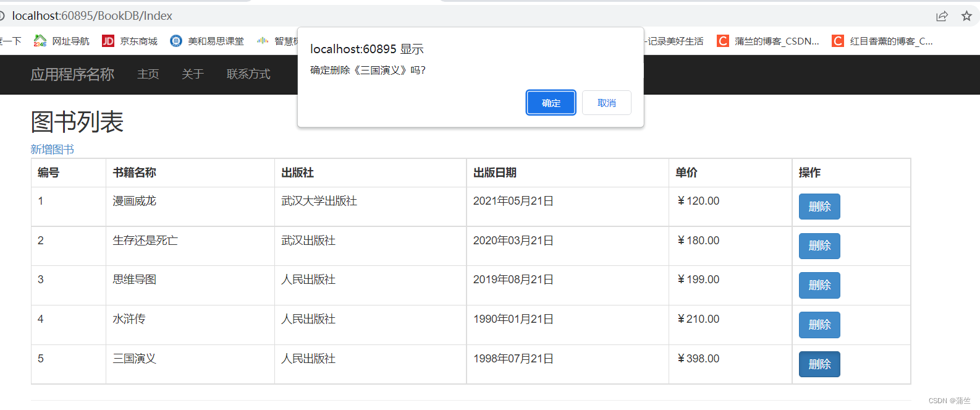Open the 网址导航 bookmark icon

[x=40, y=41]
